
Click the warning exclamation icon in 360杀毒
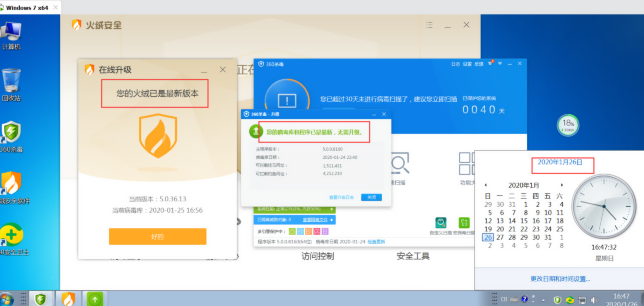click(x=287, y=100)
